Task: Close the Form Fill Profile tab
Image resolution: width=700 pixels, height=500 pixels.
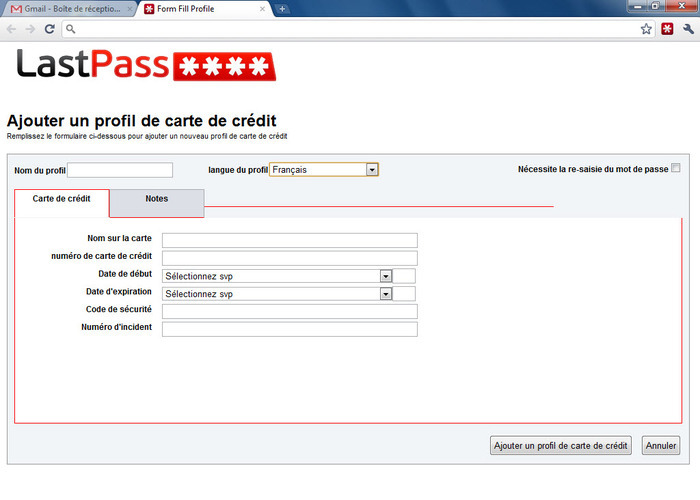Action: 262,9
